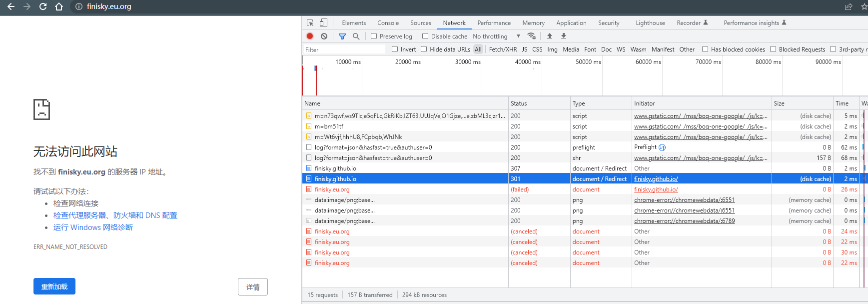Click the blue timeline marker in overview

316,68
